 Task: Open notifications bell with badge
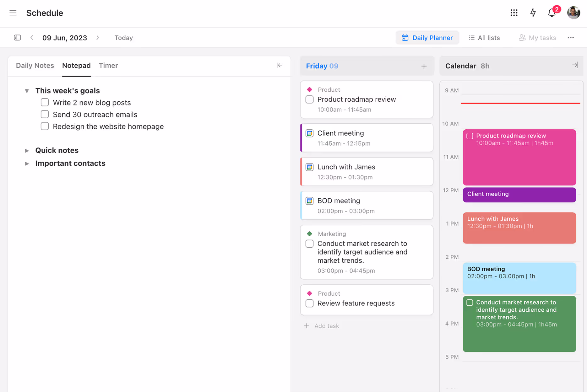click(552, 13)
